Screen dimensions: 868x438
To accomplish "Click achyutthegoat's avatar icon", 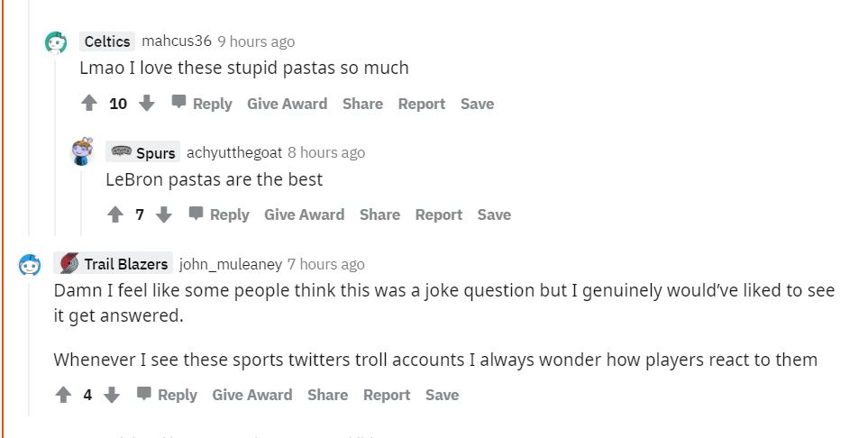I will click(x=82, y=152).
